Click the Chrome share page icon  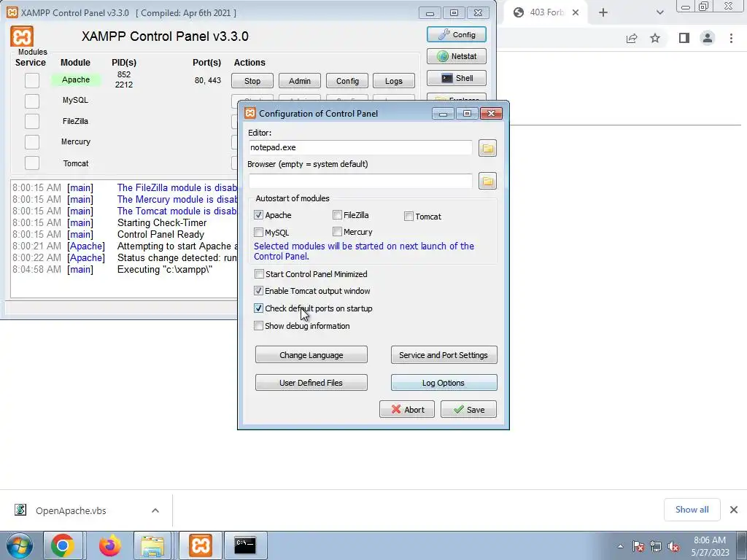632,38
